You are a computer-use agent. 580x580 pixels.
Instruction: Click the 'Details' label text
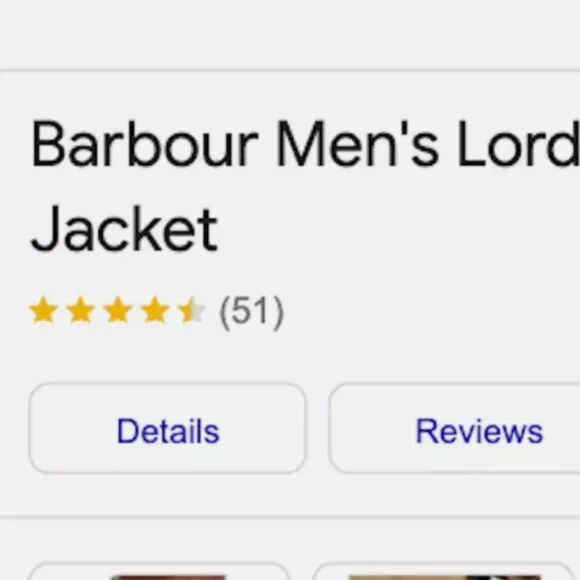point(168,431)
